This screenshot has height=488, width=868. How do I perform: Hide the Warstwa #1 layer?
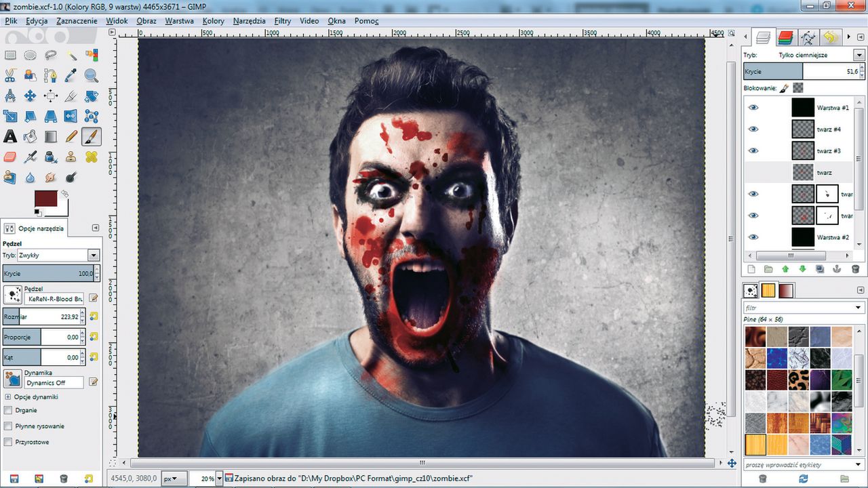pos(753,107)
